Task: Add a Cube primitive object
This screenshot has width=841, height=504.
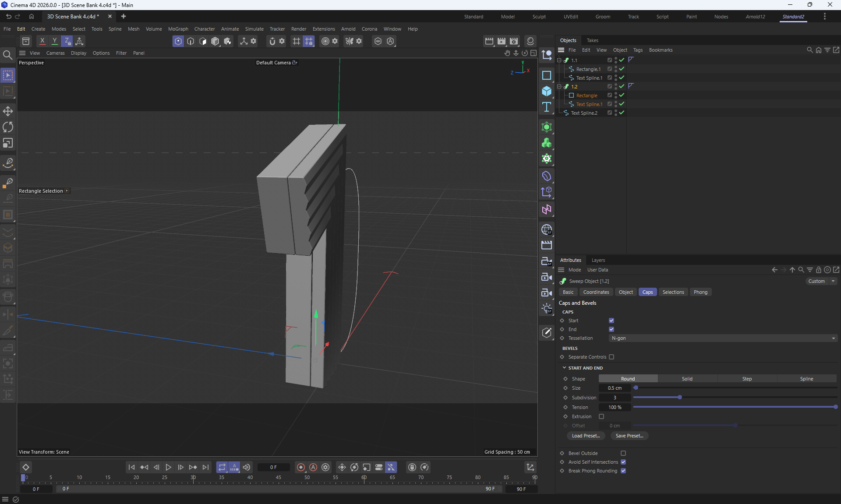Action: 546,91
